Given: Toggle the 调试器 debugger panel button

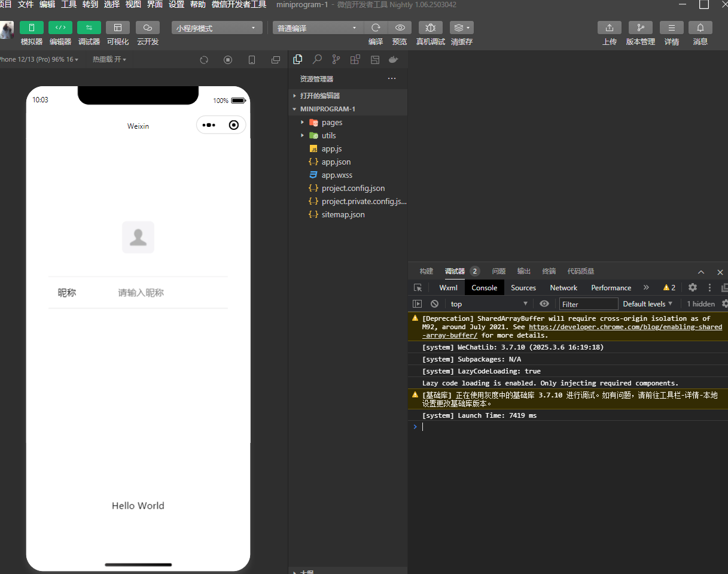Looking at the screenshot, I should pyautogui.click(x=89, y=28).
